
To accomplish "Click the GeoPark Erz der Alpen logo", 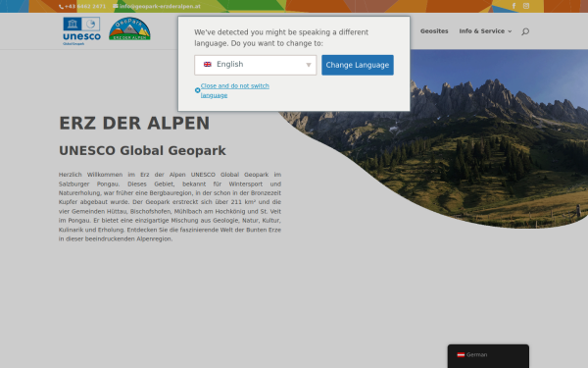I will coord(129,28).
